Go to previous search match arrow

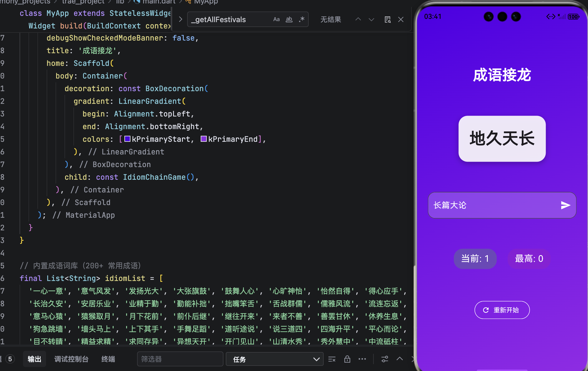click(358, 20)
